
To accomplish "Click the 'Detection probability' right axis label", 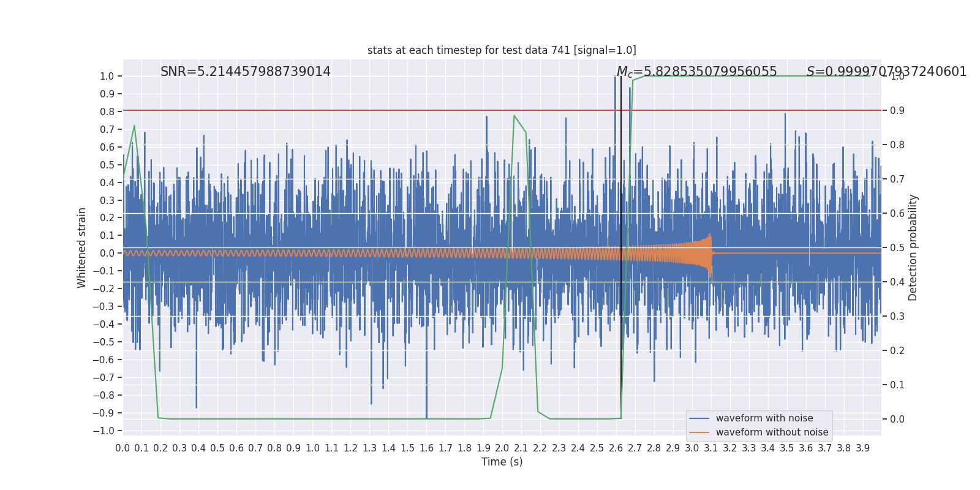I will [913, 247].
